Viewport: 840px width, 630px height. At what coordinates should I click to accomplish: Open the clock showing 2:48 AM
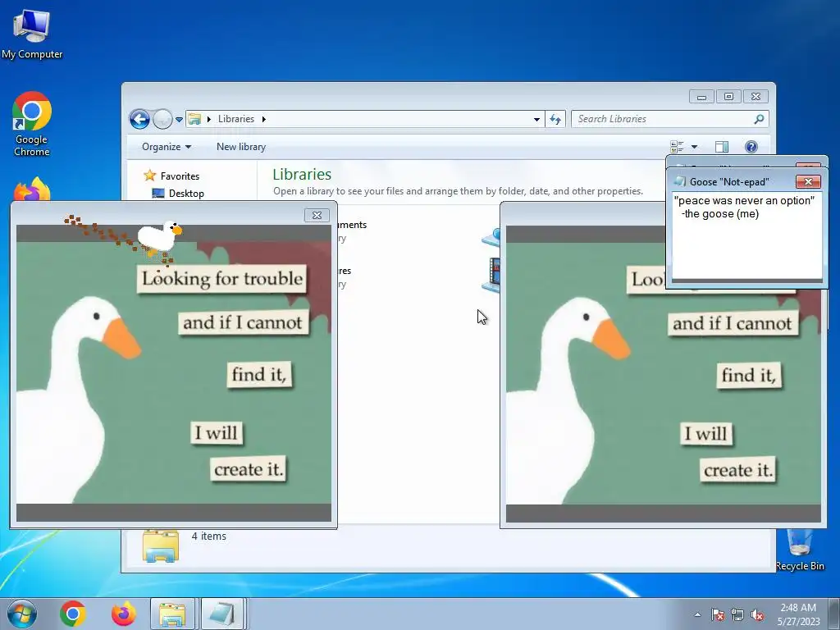coord(799,614)
